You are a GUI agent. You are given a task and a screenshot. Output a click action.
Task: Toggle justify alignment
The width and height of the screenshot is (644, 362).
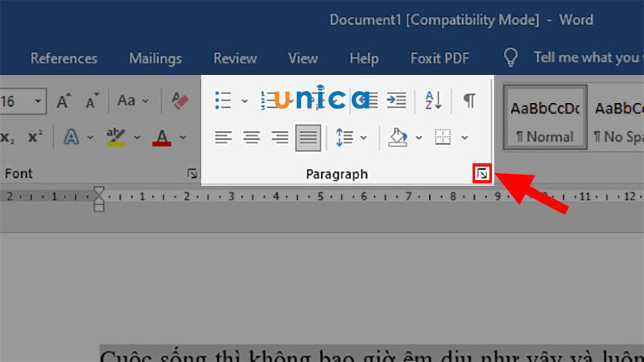point(308,138)
